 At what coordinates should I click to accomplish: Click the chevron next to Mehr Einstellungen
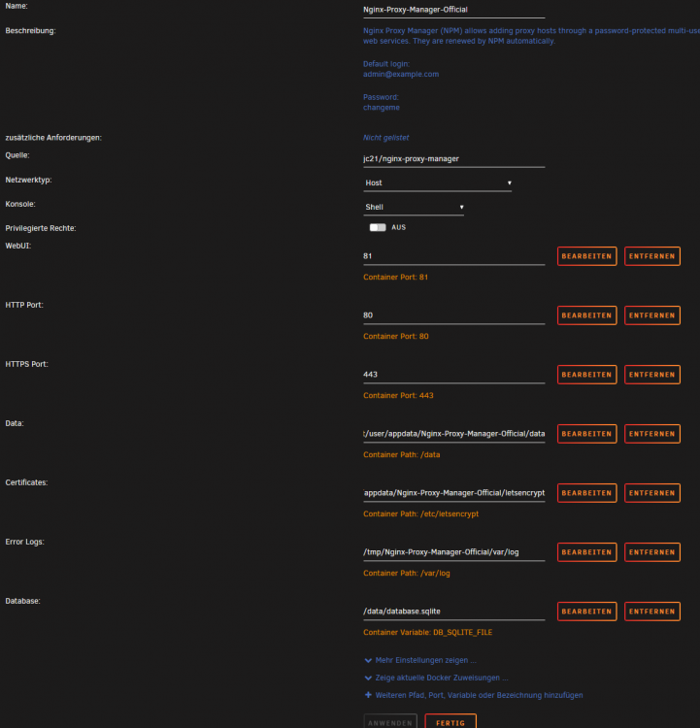[x=368, y=660]
